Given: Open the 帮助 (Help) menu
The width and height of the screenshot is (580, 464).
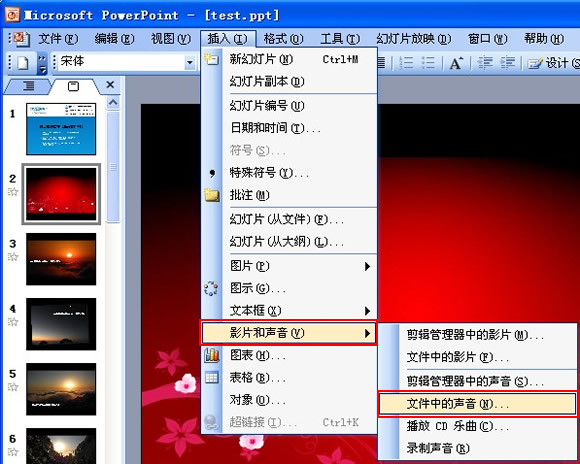Looking at the screenshot, I should point(544,38).
